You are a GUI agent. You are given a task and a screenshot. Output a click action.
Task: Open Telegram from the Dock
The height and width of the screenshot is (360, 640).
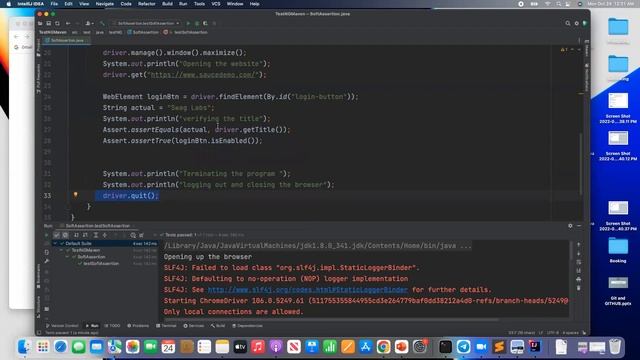pos(463,347)
